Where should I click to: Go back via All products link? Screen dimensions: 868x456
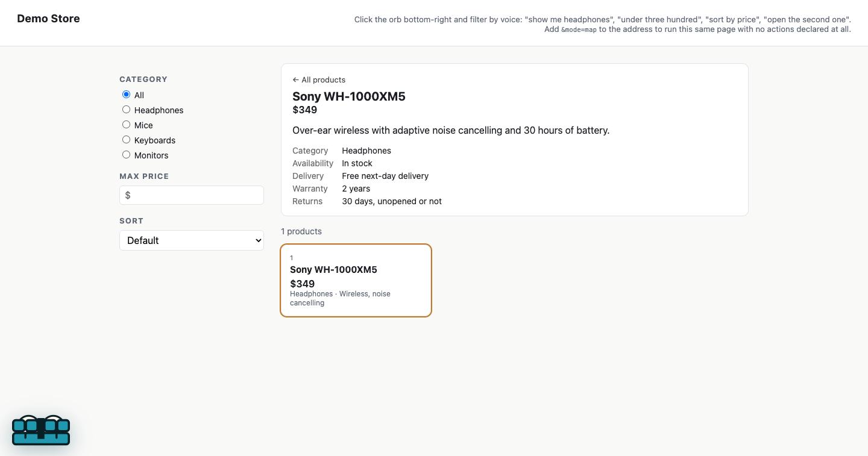319,80
